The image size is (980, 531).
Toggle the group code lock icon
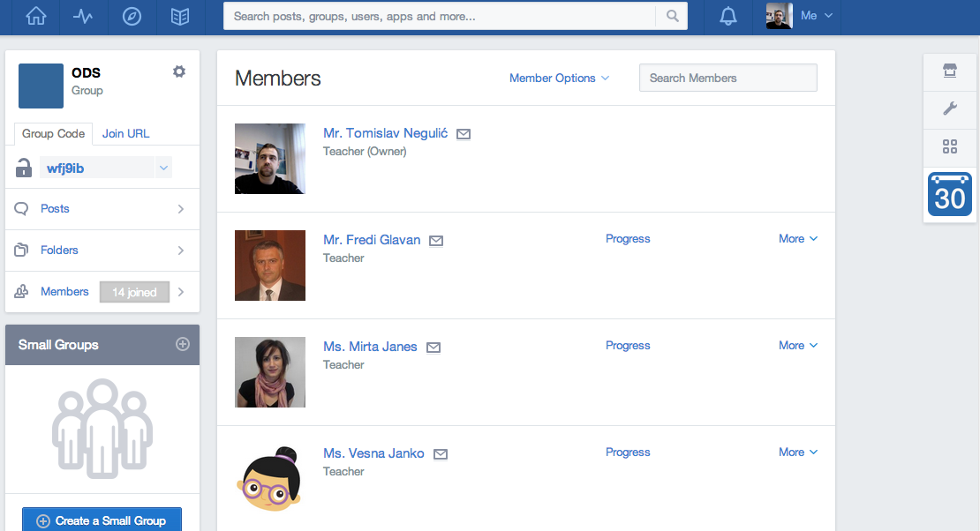pyautogui.click(x=24, y=168)
